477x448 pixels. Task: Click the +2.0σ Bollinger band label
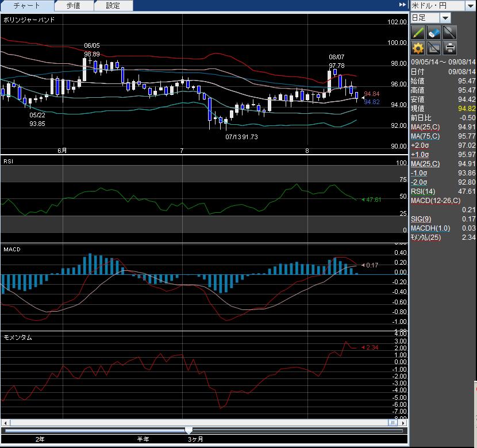[x=419, y=145]
